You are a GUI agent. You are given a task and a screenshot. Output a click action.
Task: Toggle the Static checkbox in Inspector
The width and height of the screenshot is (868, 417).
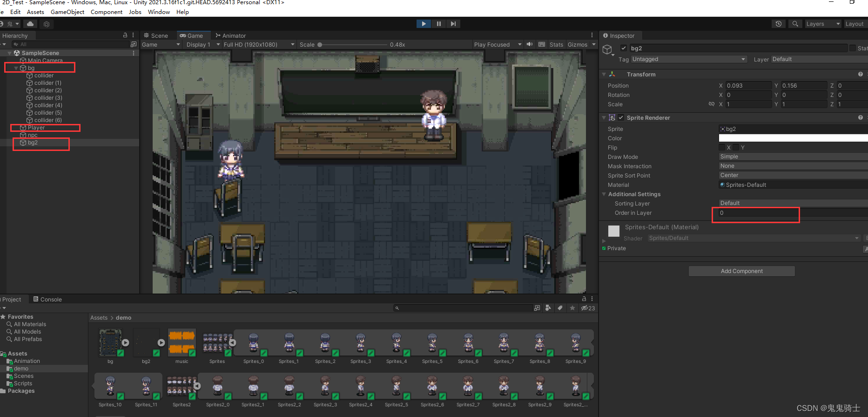[x=853, y=48]
